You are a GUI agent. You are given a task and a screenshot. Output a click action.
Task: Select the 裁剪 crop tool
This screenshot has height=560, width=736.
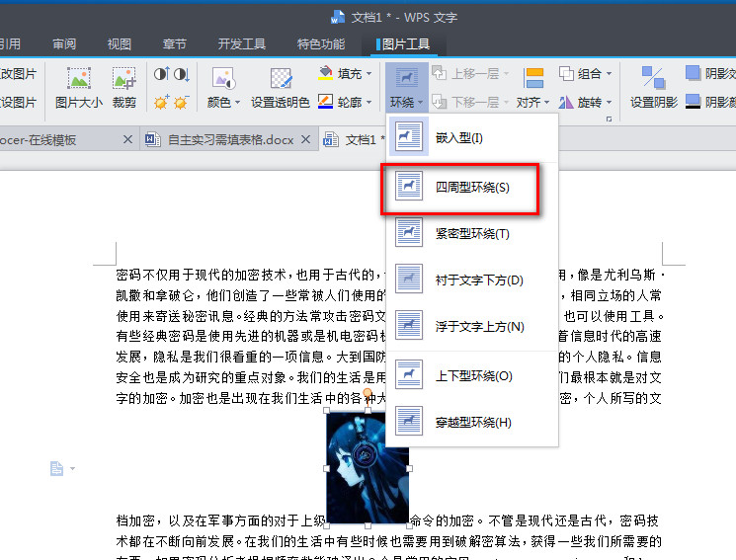coord(123,86)
